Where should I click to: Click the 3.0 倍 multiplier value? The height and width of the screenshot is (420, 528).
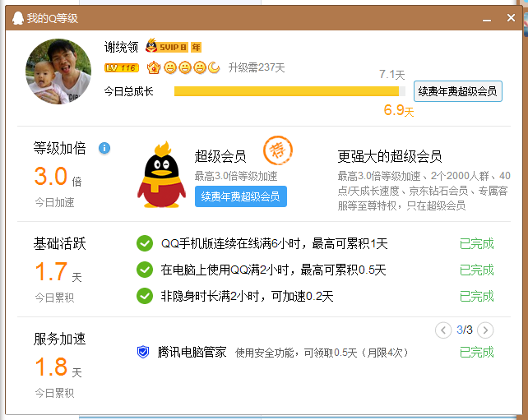[58, 177]
